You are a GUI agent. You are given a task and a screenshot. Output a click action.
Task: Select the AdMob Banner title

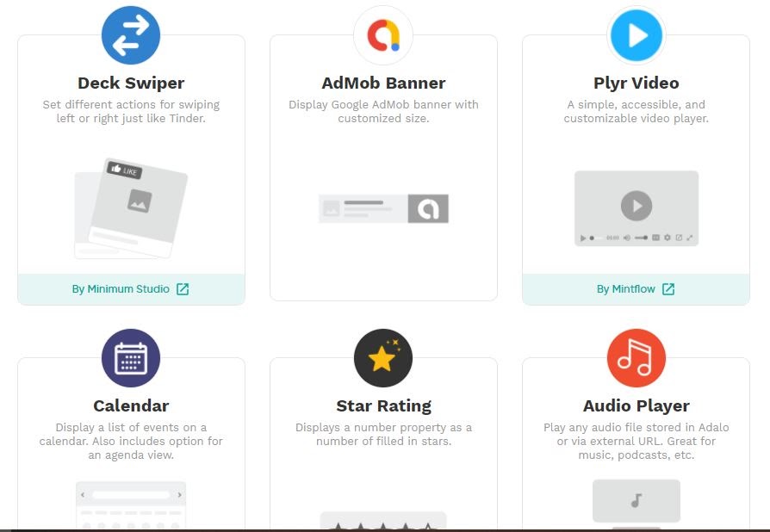coord(383,83)
